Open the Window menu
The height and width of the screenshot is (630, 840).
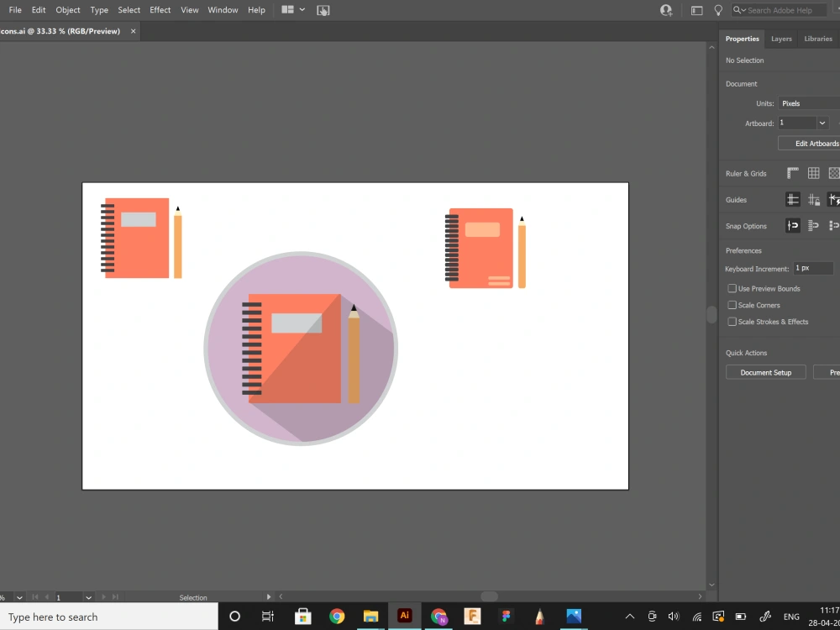point(223,9)
